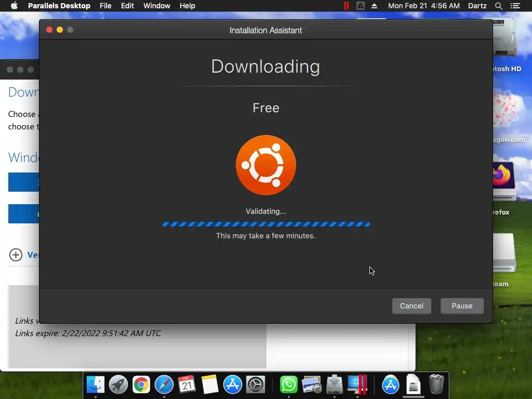Open WhatsApp from the Dock
This screenshot has height=399, width=532.
[x=289, y=385]
